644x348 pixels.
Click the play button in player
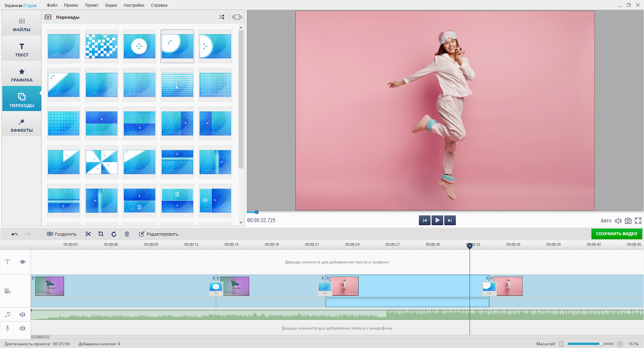pos(437,220)
